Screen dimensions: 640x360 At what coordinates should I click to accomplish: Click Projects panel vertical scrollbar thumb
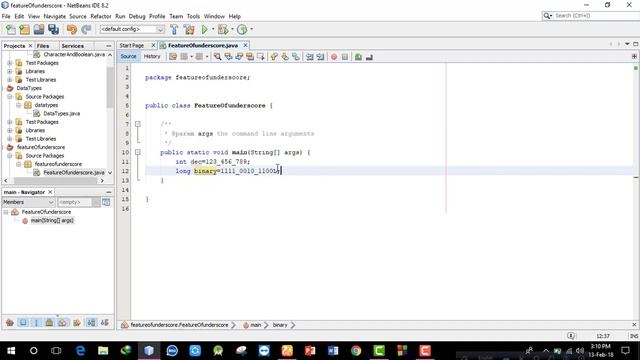(110, 87)
